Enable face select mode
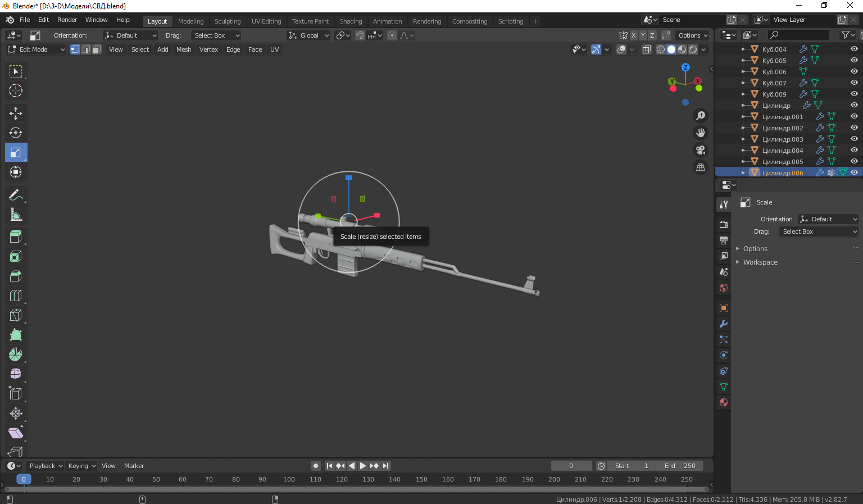 pyautogui.click(x=97, y=49)
